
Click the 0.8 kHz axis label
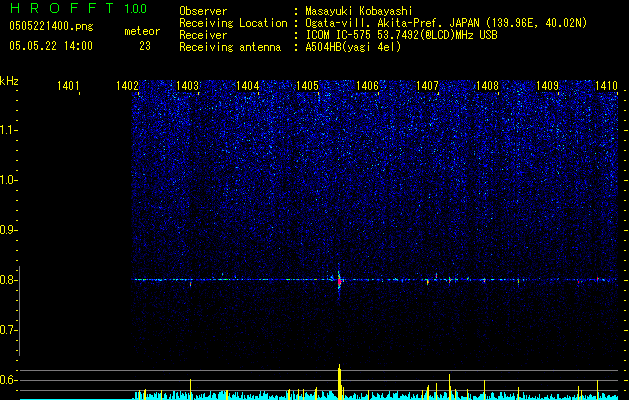click(7, 280)
